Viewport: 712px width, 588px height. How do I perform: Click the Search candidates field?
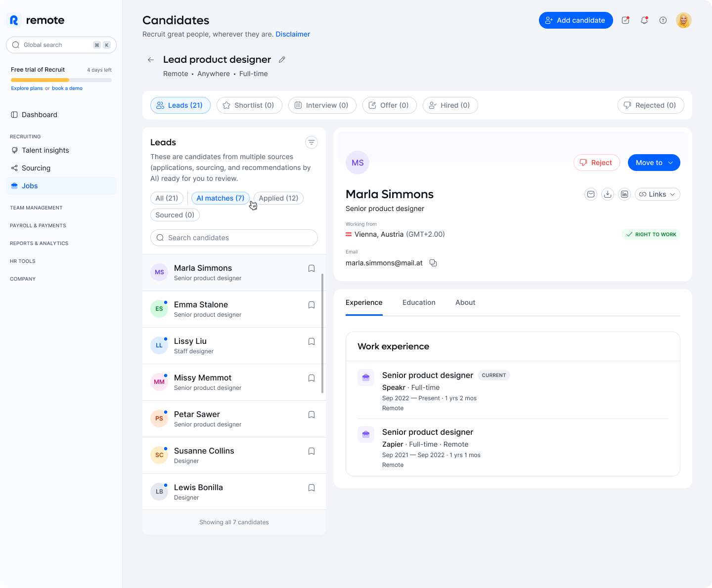pyautogui.click(x=234, y=238)
